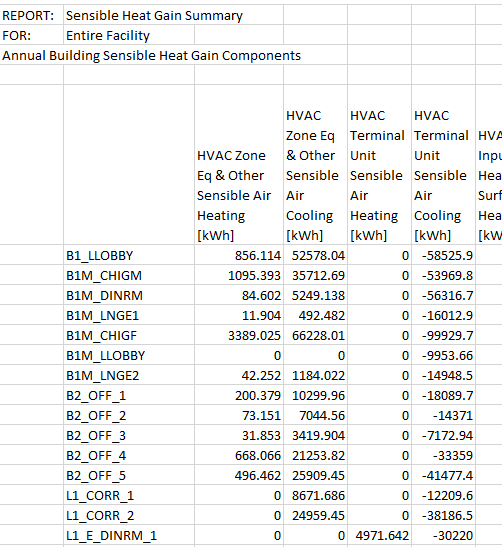The height and width of the screenshot is (547, 502).
Task: Click the -14948.5 value
Action: coord(443,375)
